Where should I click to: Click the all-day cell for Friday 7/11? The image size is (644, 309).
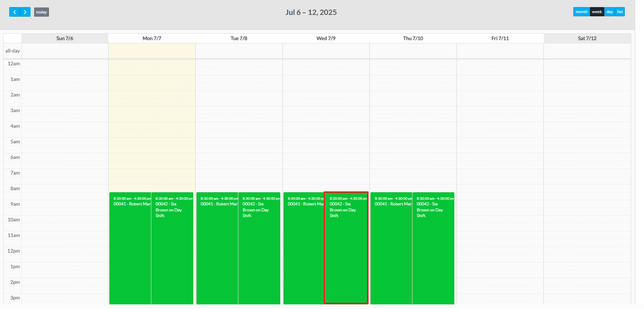click(x=500, y=51)
